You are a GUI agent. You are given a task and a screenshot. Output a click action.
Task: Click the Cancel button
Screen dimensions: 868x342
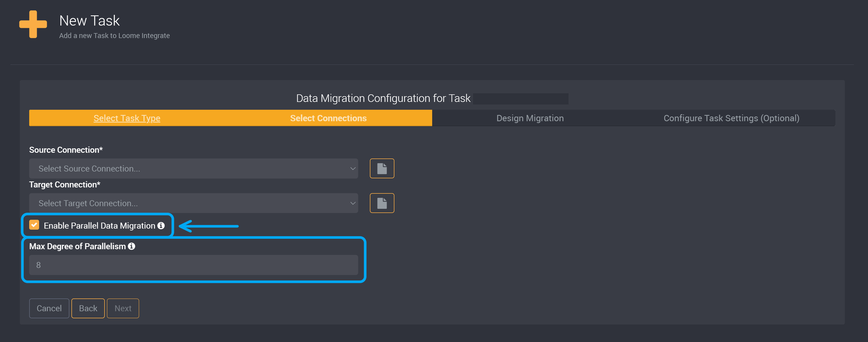pyautogui.click(x=49, y=308)
